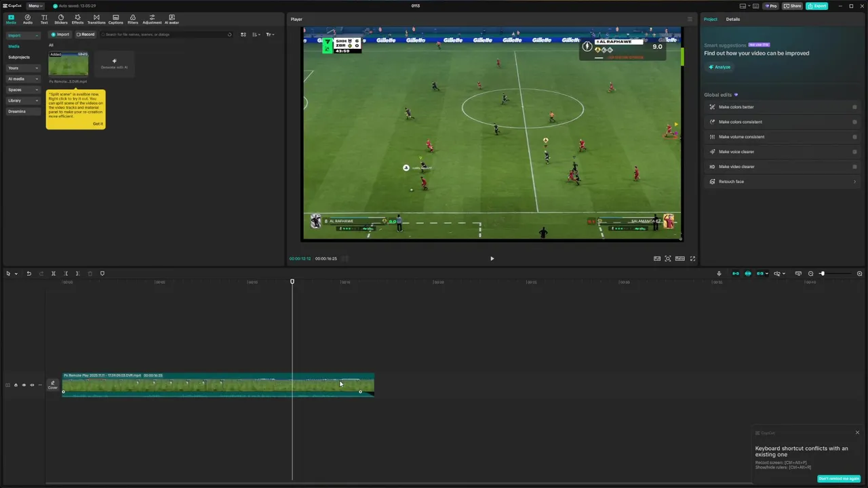Play the video preview
The image size is (868, 488).
(x=492, y=258)
